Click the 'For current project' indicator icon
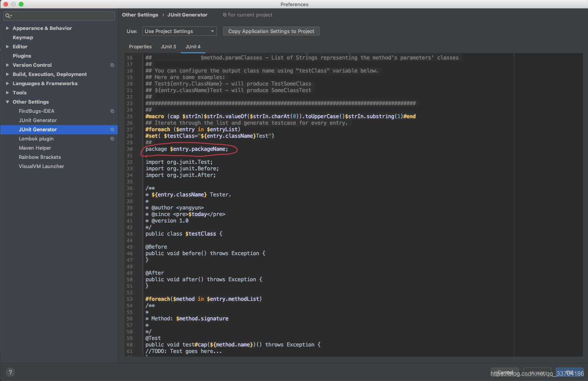This screenshot has width=588, height=381. tap(225, 15)
